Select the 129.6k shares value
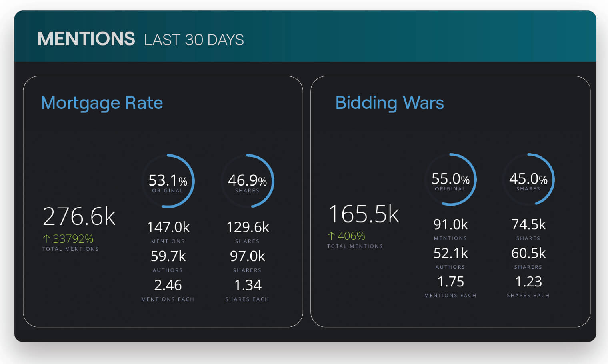The width and height of the screenshot is (608, 364). tap(247, 227)
